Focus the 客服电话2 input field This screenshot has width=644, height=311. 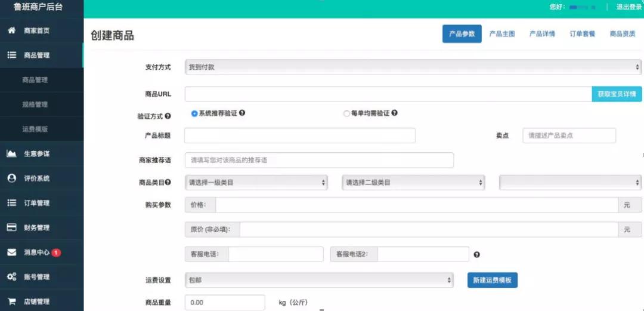point(423,254)
